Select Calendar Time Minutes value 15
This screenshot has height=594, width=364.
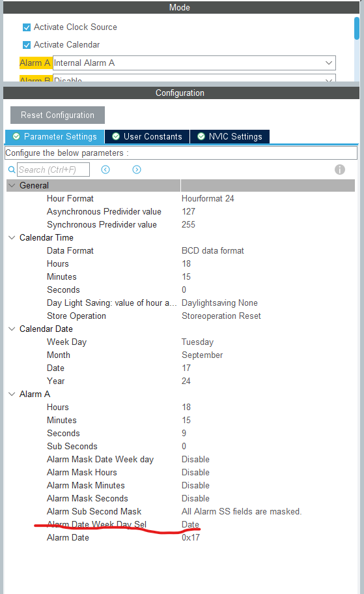tap(186, 277)
